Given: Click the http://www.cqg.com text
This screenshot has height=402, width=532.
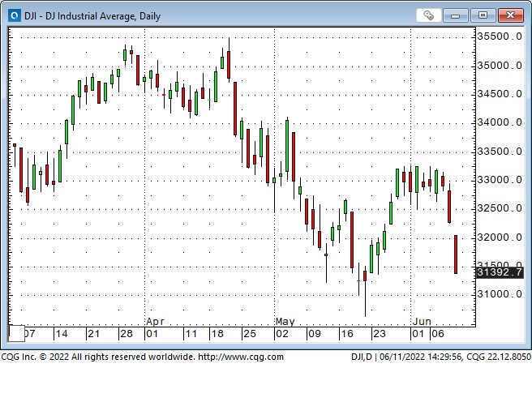Looking at the screenshot, I should (241, 357).
